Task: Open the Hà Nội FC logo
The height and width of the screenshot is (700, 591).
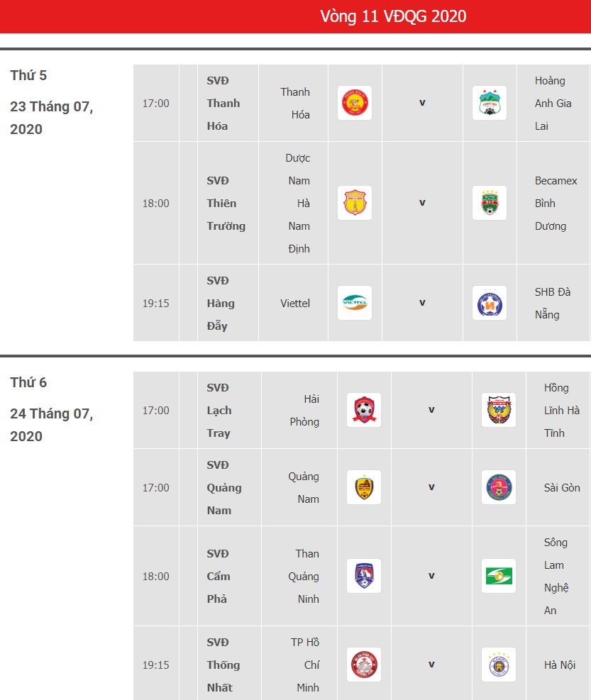Action: tap(499, 665)
